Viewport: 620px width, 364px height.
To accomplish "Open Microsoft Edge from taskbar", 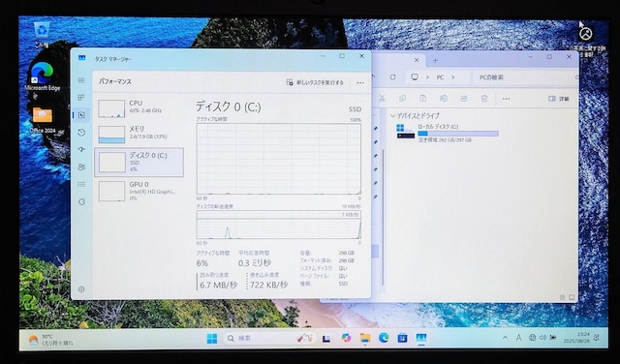I will tap(384, 338).
